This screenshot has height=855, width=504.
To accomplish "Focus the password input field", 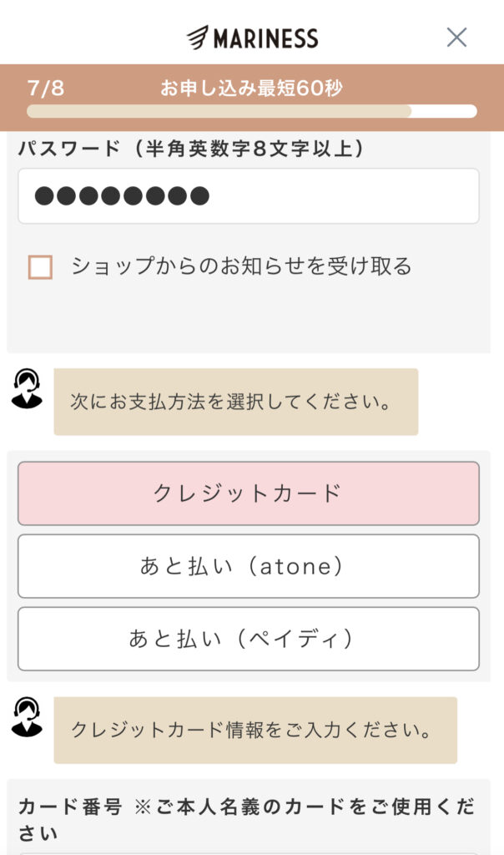I will [249, 195].
